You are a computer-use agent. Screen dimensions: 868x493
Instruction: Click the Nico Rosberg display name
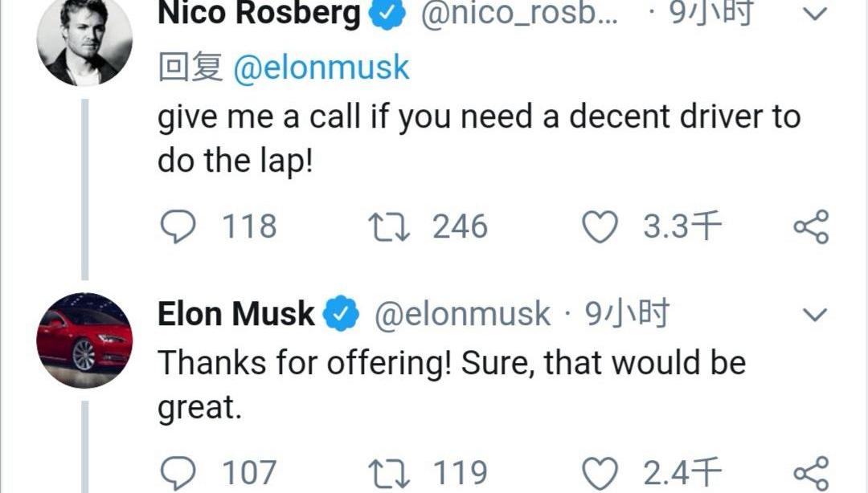259,14
